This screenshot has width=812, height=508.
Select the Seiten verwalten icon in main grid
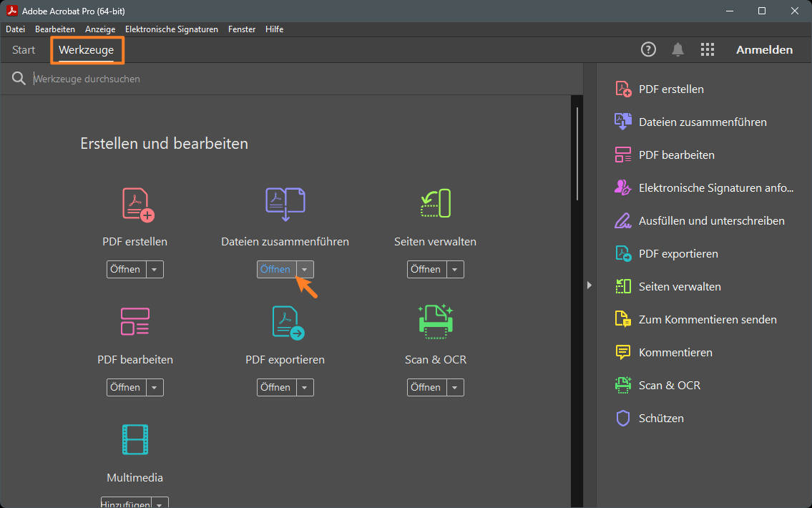click(435, 204)
